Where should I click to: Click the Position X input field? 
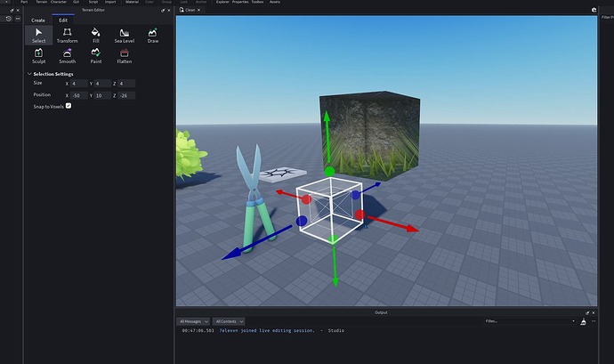tap(79, 95)
